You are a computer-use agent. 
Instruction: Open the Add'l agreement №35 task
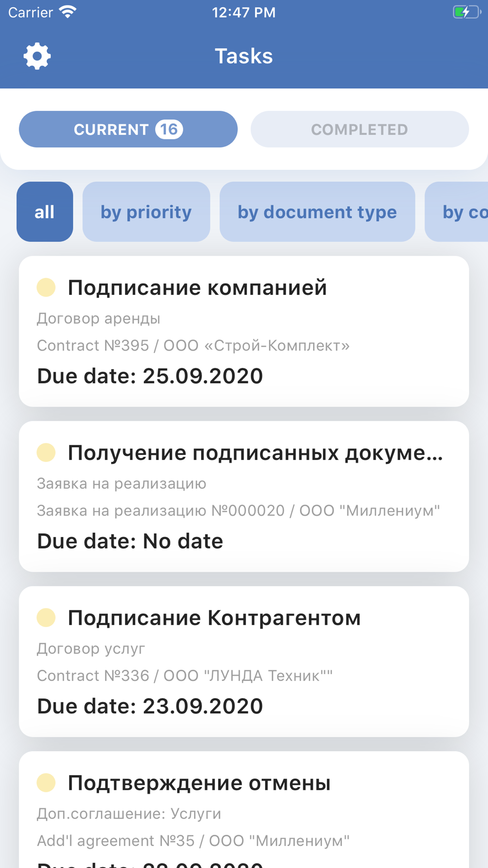pos(244,810)
